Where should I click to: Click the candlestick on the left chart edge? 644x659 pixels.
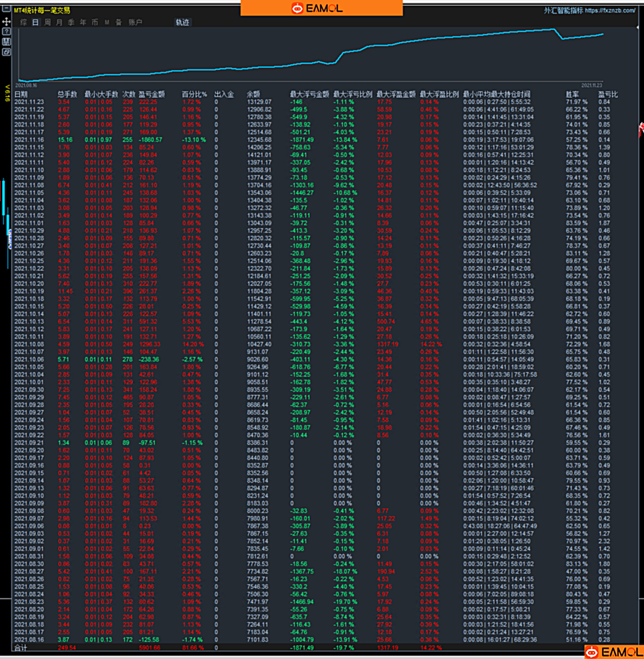coord(4,197)
